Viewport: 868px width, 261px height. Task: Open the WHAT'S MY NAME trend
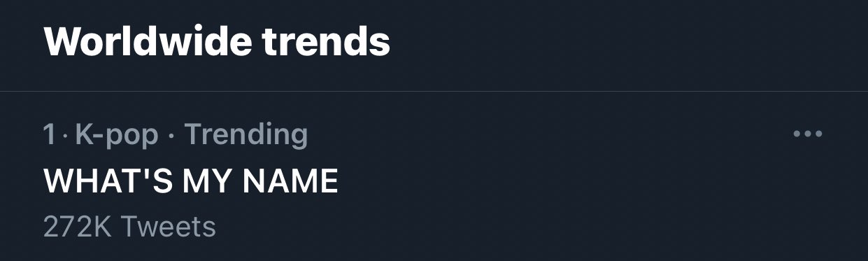(190, 181)
